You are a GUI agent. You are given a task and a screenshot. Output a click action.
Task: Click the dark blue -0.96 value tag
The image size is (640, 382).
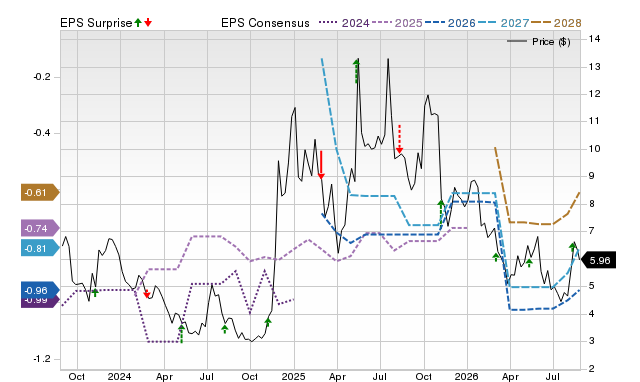coord(40,290)
